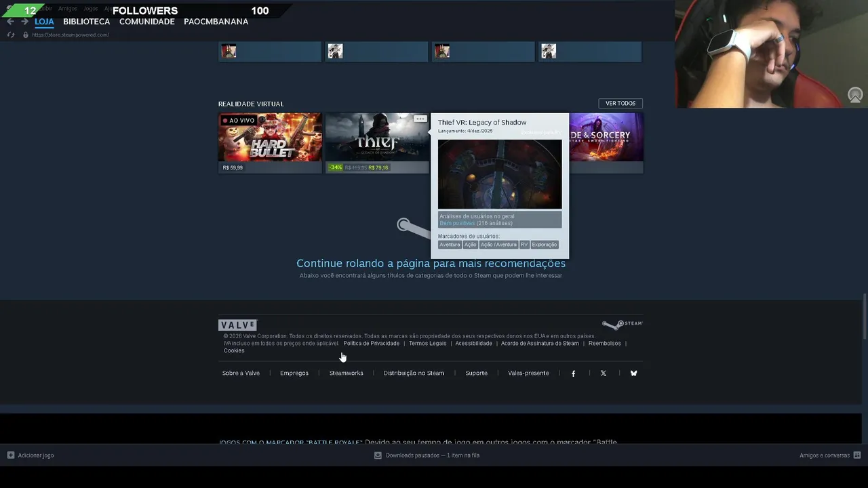Viewport: 868px width, 488px height.
Task: Open Vales-presente footer link
Action: click(x=528, y=373)
